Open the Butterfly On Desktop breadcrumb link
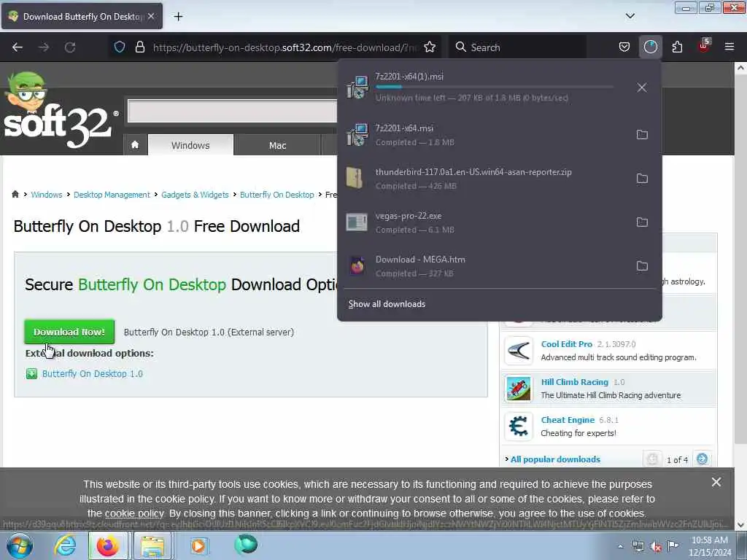This screenshot has height=560, width=747. point(276,195)
